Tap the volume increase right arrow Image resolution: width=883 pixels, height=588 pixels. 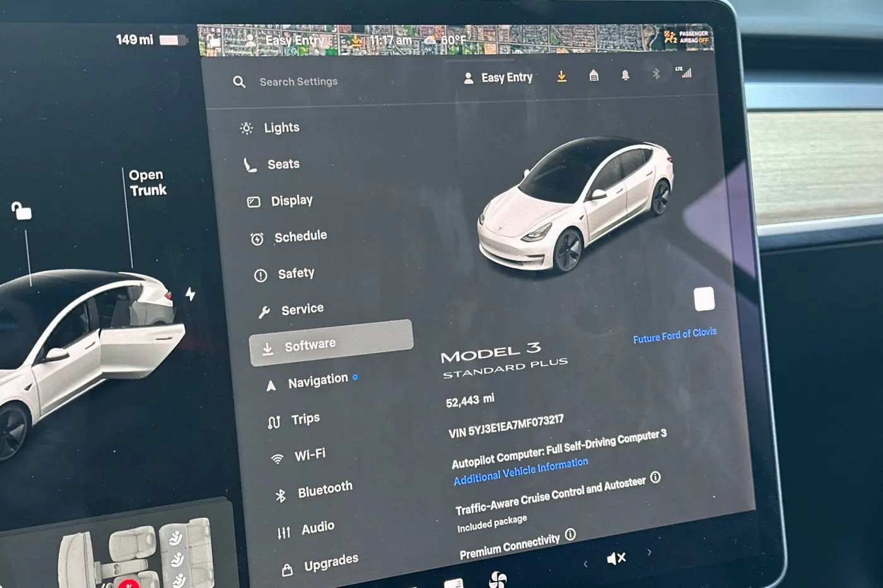[x=649, y=552]
